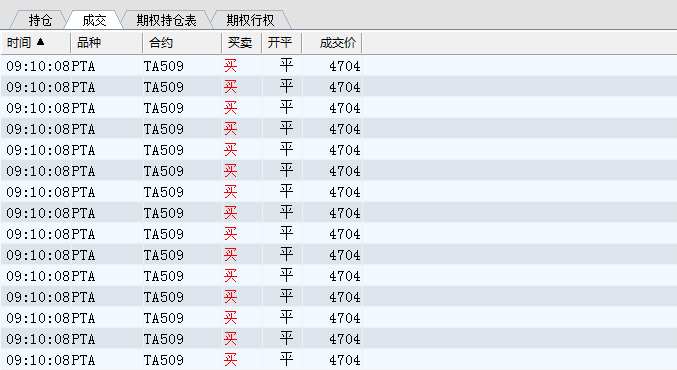Open the 期权行权 tab
Viewport: 677px width, 370px height.
click(250, 20)
